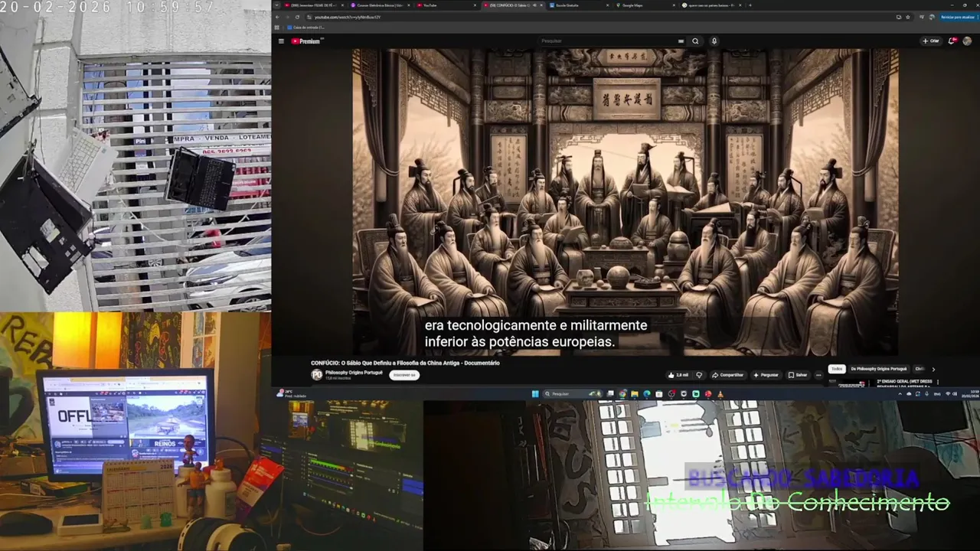
Task: Open the Windows Start menu
Action: [535, 393]
